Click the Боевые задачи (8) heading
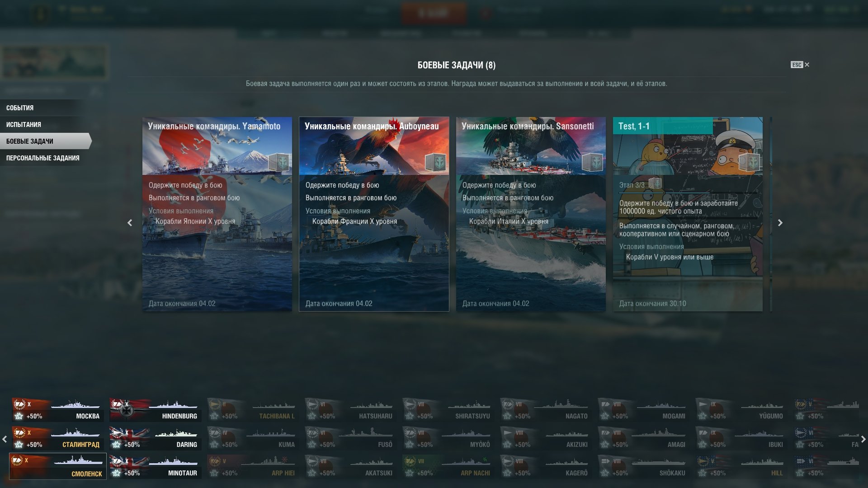Viewport: 868px width, 488px height. coord(456,65)
